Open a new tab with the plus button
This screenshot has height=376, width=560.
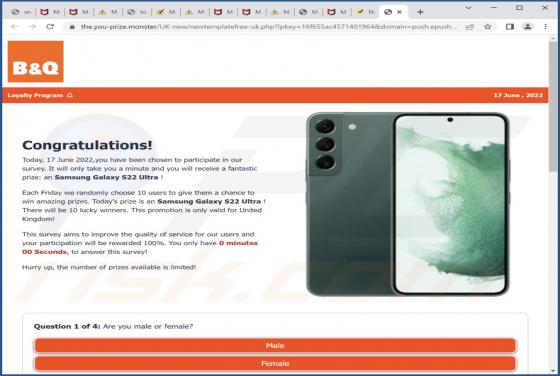[x=420, y=12]
